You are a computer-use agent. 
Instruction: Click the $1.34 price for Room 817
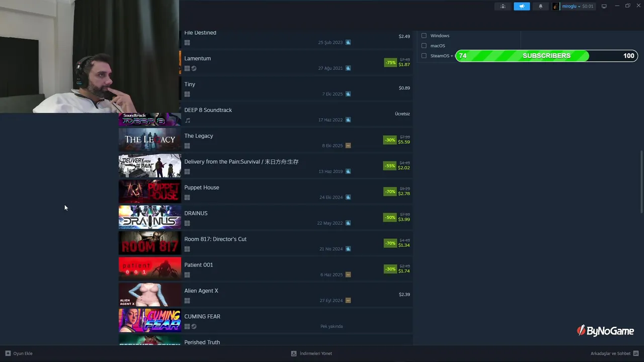(x=404, y=245)
